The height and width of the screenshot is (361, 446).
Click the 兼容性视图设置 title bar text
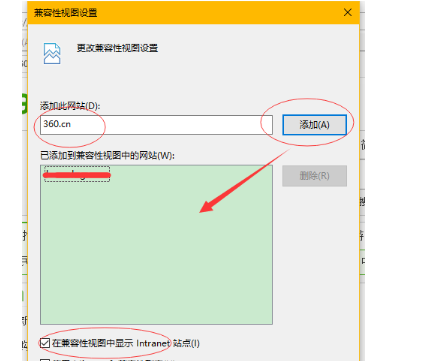(x=65, y=13)
